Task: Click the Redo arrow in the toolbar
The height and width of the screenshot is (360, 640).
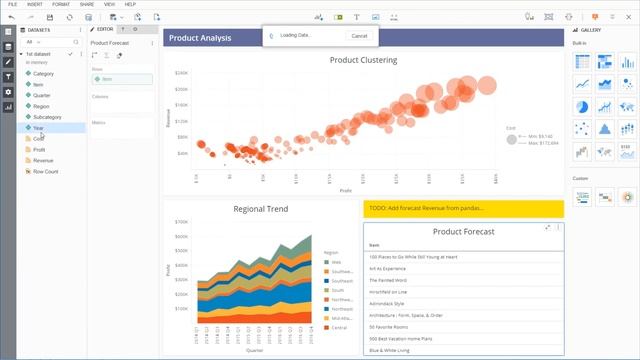Action: tap(31, 17)
